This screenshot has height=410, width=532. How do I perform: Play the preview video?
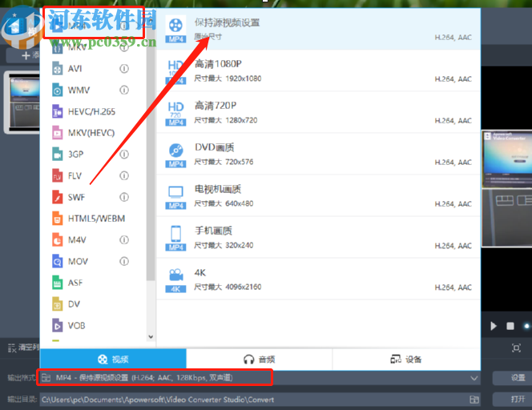point(494,326)
